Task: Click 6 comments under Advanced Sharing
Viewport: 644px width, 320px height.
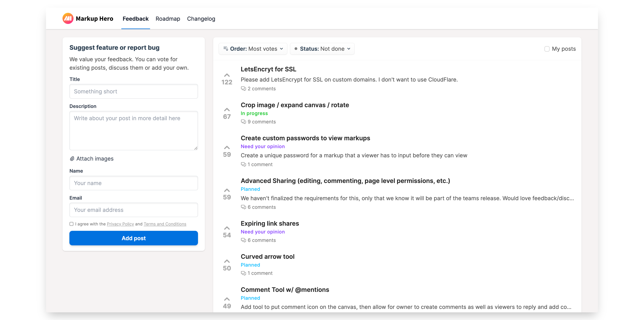Action: 261,207
